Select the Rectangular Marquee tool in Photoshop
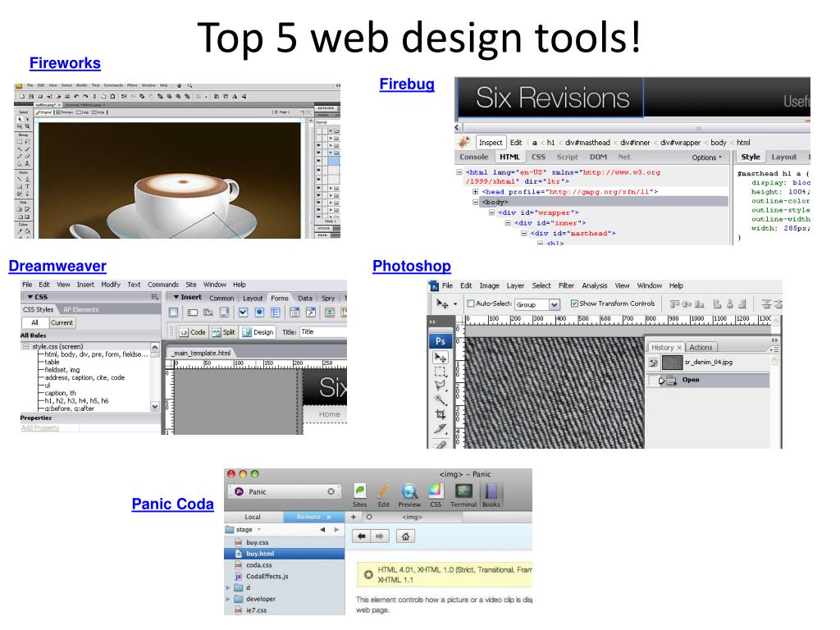Image resolution: width=840 pixels, height=630 pixels. pyautogui.click(x=441, y=372)
